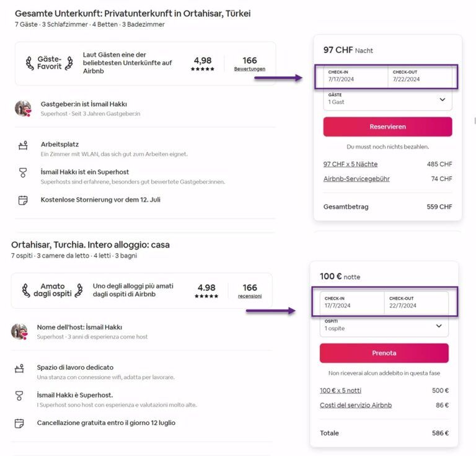Image resolution: width=476 pixels, height=456 pixels.
Task: Click the German workspace desk icon
Action: point(23,146)
